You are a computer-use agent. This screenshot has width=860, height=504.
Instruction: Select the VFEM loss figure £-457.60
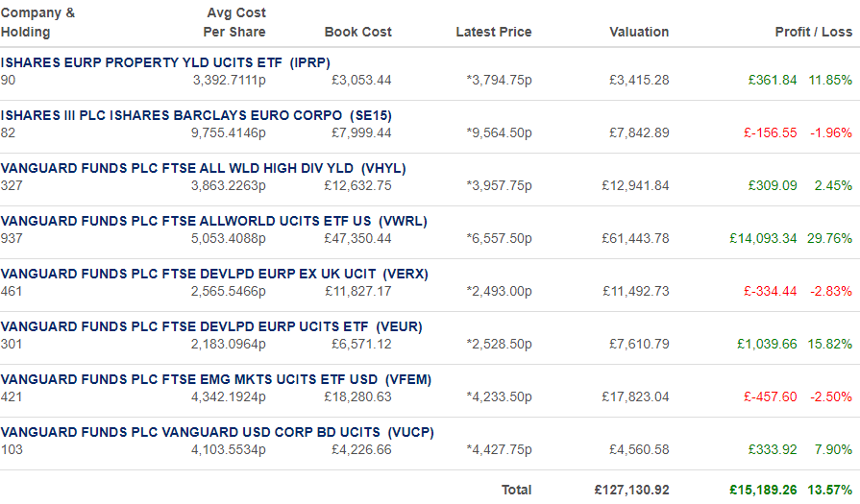click(x=770, y=396)
